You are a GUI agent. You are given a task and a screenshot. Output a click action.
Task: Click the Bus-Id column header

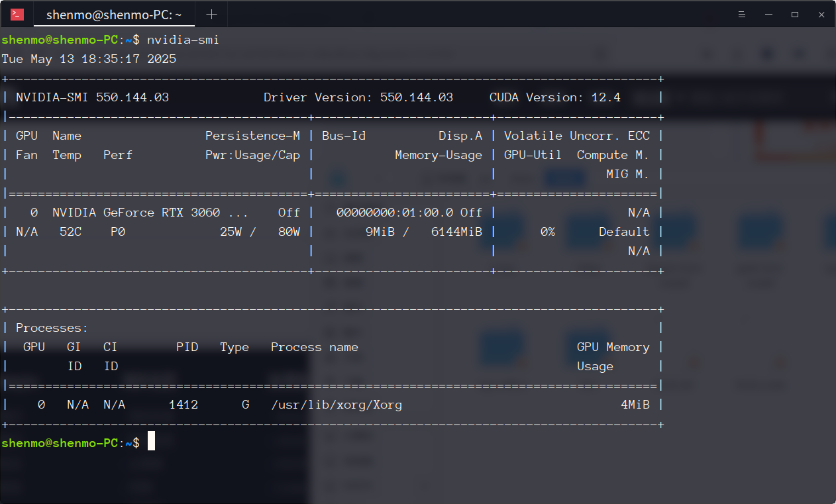[344, 136]
